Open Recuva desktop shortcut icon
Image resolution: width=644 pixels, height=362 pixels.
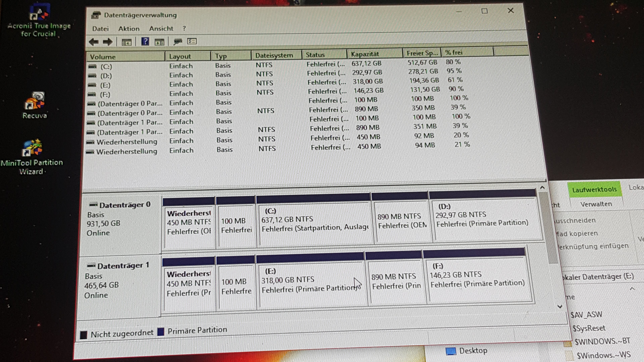[x=35, y=104]
